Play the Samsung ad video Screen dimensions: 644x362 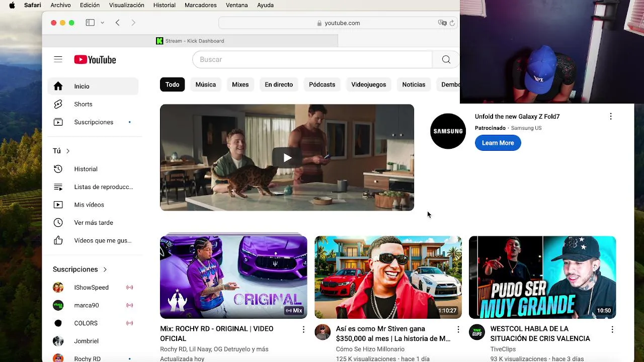(x=287, y=157)
